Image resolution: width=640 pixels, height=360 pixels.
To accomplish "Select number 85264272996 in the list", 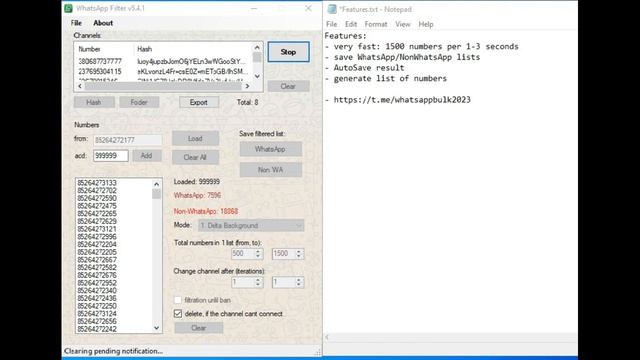I will click(97, 237).
